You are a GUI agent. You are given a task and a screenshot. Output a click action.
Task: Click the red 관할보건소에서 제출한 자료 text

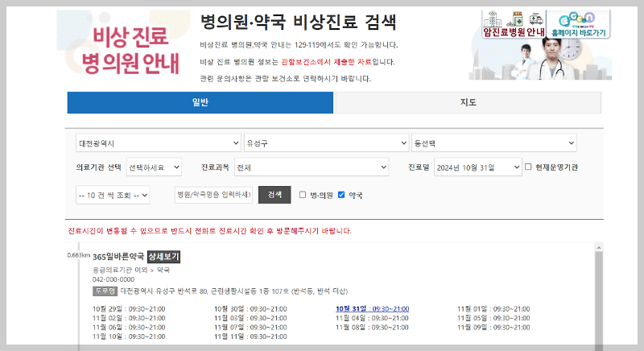[327, 62]
